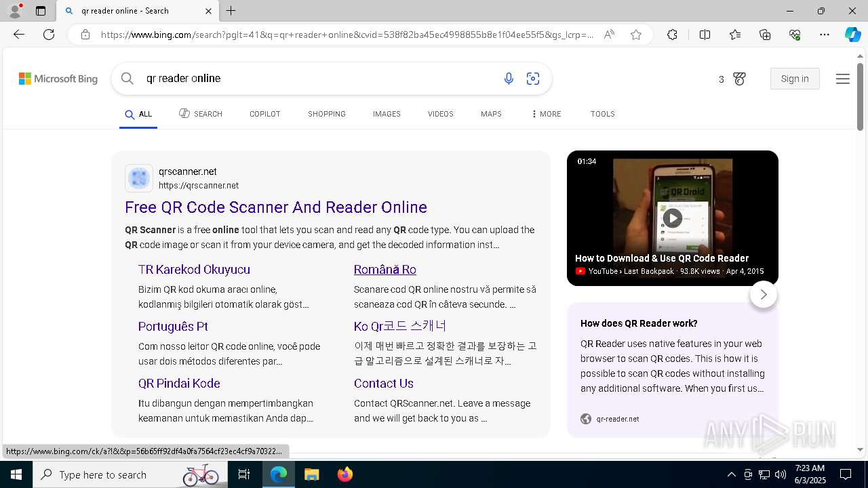Image resolution: width=868 pixels, height=488 pixels.
Task: Click How does QR Reader work heading
Action: point(639,324)
